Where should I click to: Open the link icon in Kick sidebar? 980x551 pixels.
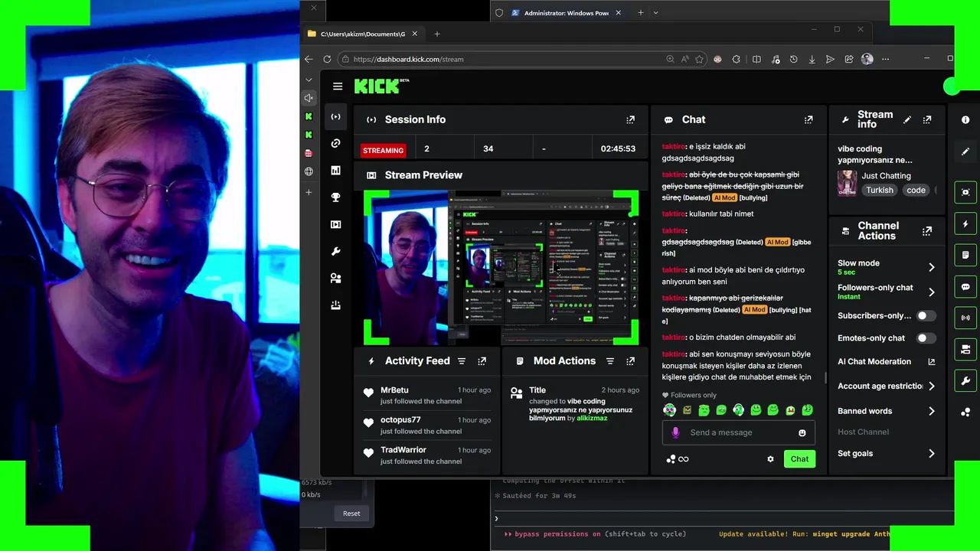pyautogui.click(x=335, y=143)
